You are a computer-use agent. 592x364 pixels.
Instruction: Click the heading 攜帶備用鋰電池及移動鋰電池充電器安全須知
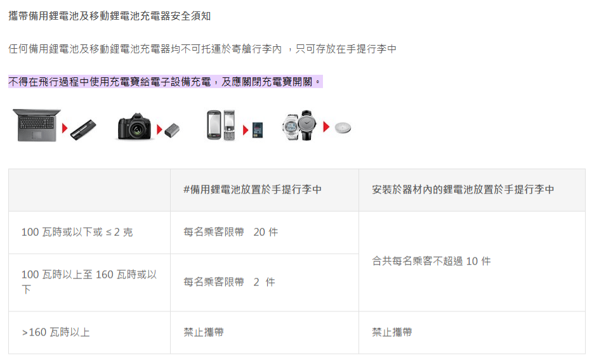click(110, 16)
